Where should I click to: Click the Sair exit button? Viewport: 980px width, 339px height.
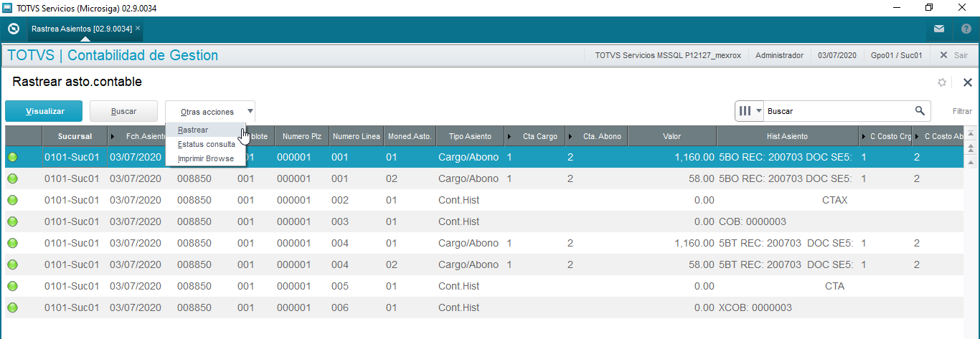[954, 55]
